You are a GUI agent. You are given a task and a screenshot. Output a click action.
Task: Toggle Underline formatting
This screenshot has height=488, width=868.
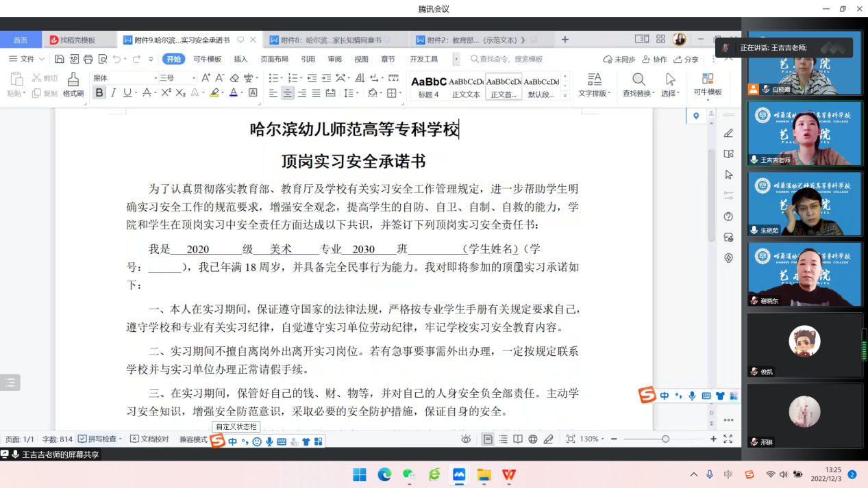point(127,93)
